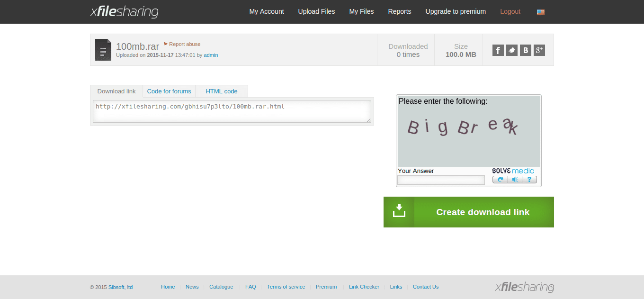Open News footer link

click(192, 287)
